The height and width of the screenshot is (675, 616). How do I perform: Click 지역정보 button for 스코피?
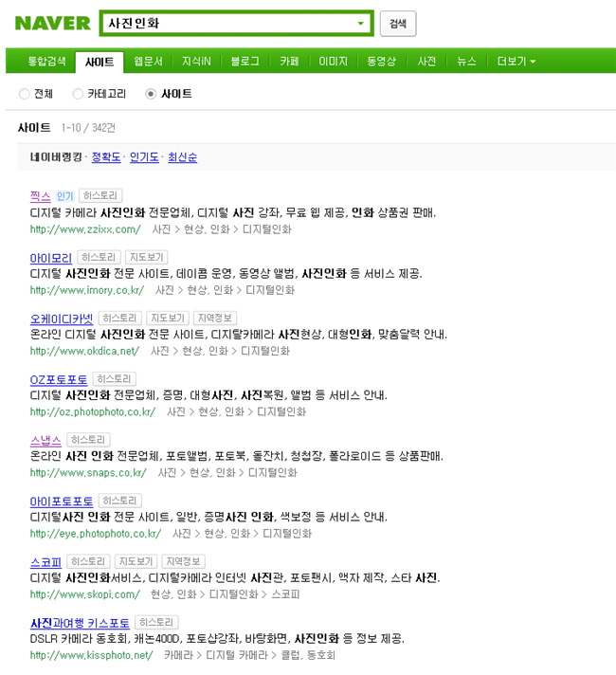184,561
